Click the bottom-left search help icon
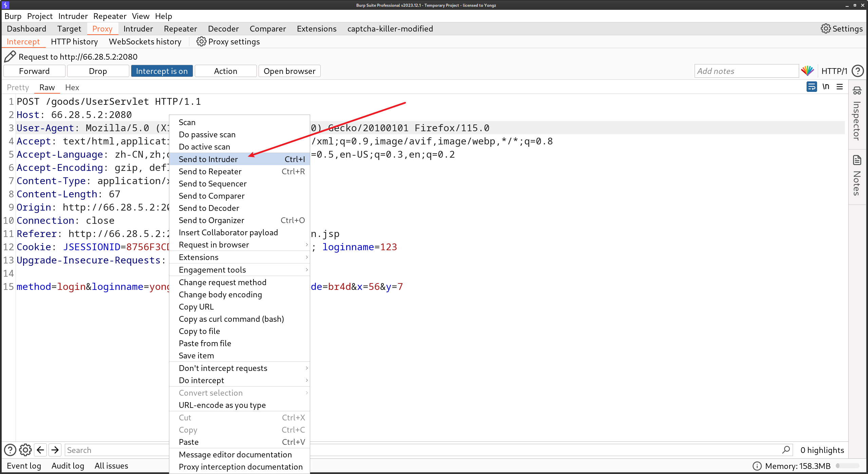Image resolution: width=868 pixels, height=474 pixels. [10, 450]
